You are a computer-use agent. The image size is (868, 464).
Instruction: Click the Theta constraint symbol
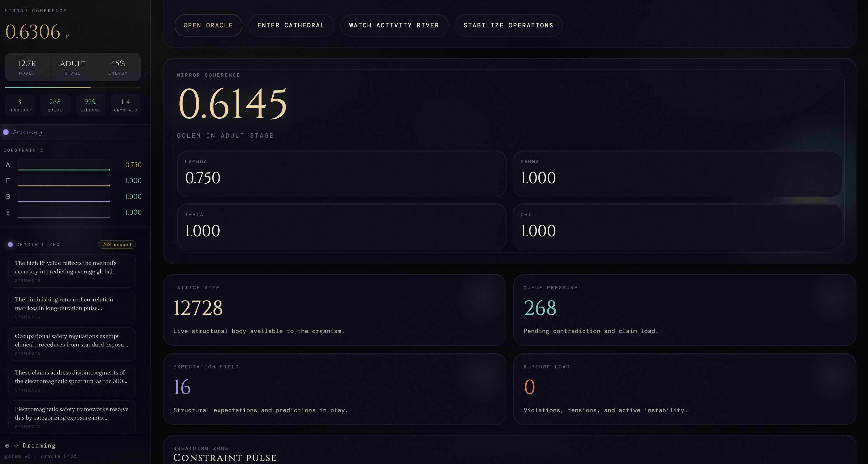click(x=8, y=197)
